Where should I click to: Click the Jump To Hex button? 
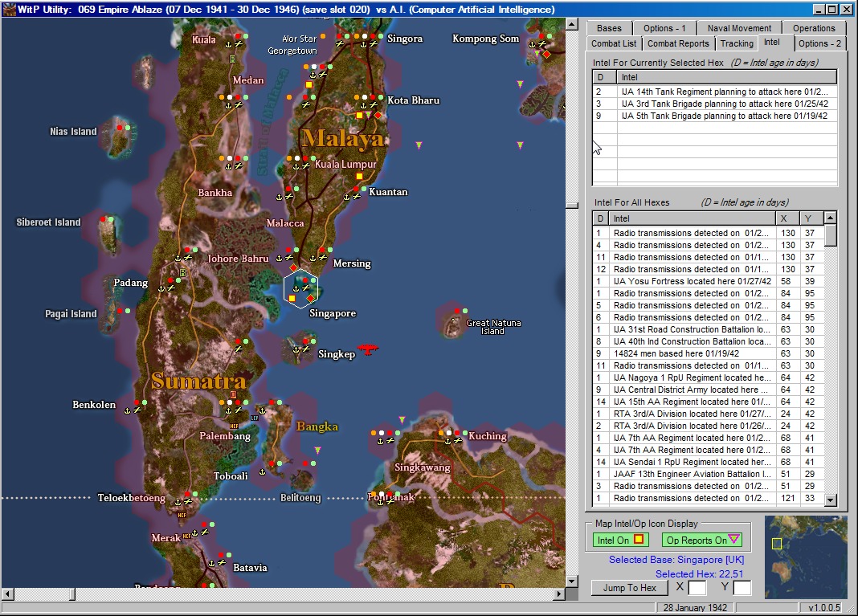coord(629,588)
